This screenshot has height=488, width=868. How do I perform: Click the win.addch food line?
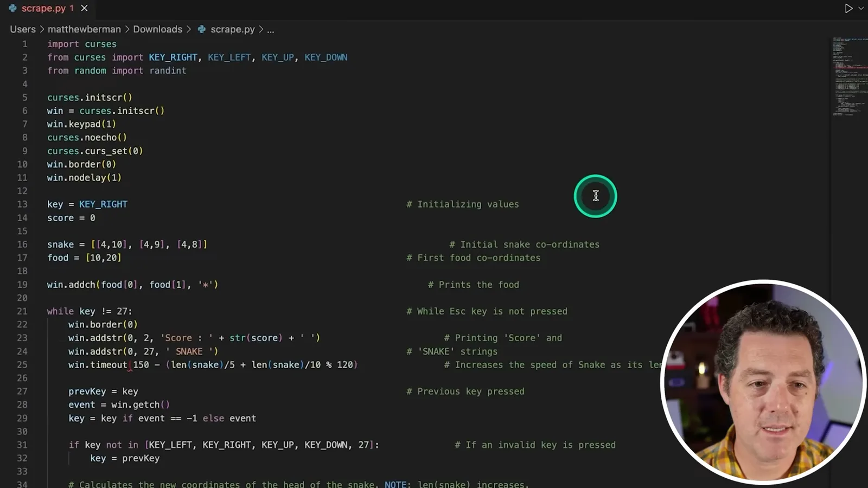point(132,285)
